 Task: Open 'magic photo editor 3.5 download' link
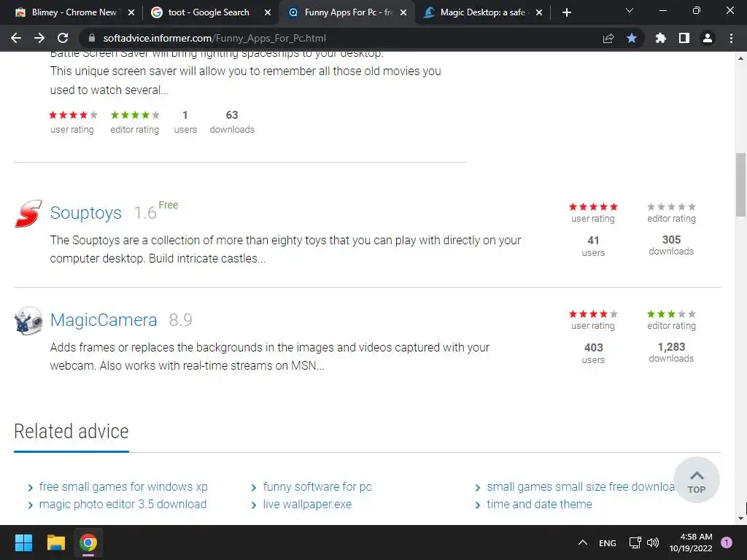coord(123,505)
